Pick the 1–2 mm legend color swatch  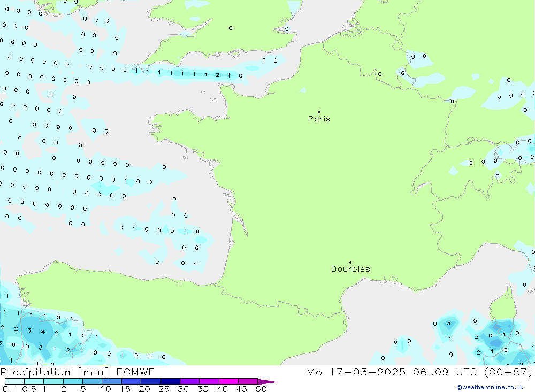[53, 381]
